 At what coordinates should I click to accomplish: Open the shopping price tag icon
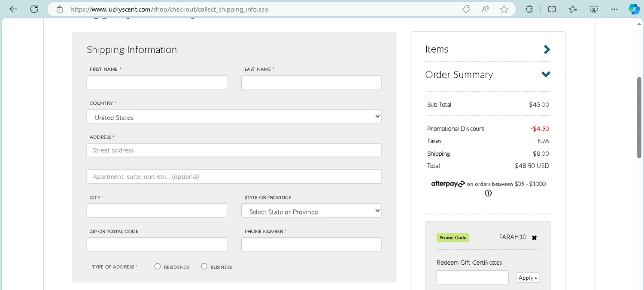click(466, 9)
